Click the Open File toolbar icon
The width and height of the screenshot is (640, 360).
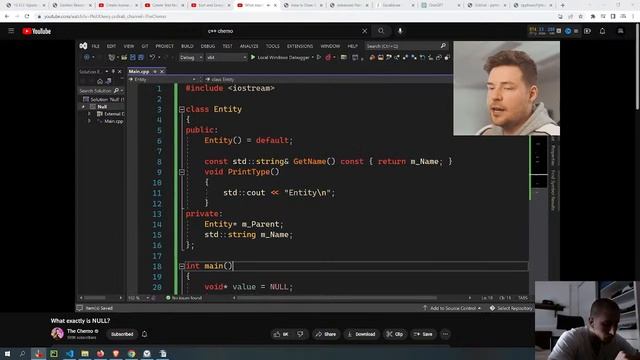pyautogui.click(x=124, y=58)
